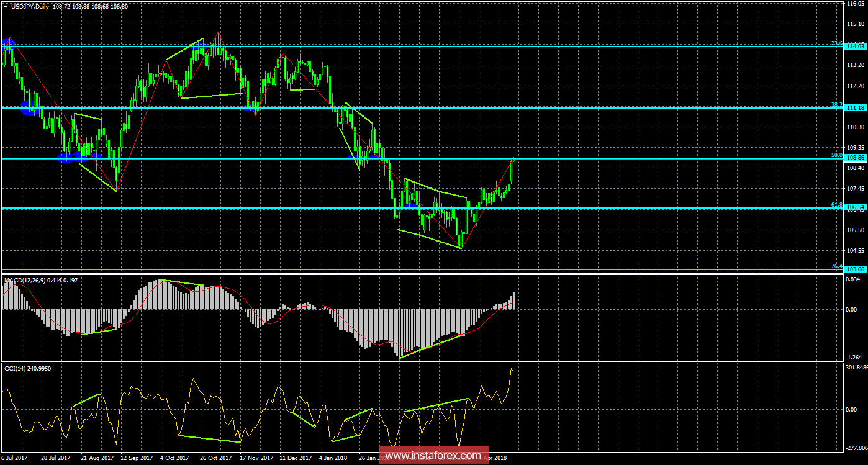The width and height of the screenshot is (868, 465).
Task: Click the 104.55 price scale value
Action: click(x=857, y=250)
